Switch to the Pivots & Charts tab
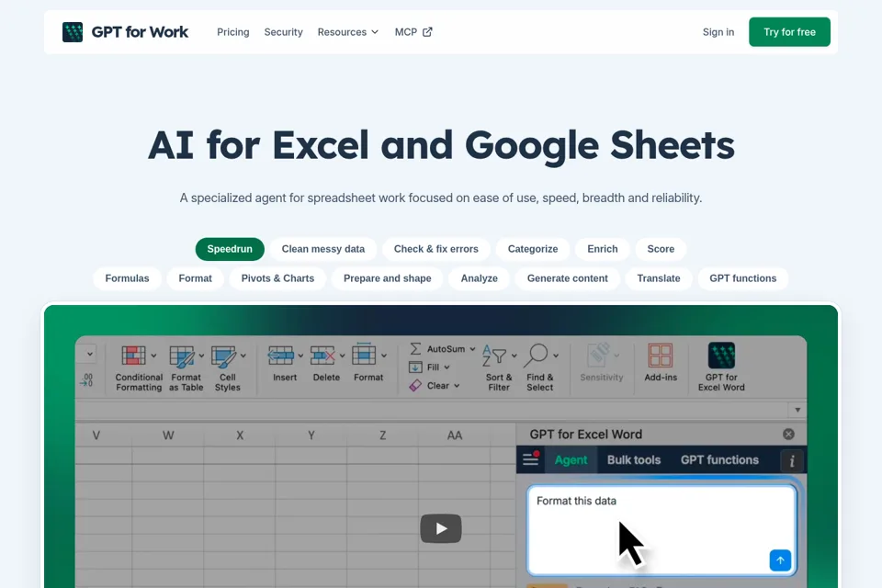Screen dimensions: 882x588 coord(277,278)
